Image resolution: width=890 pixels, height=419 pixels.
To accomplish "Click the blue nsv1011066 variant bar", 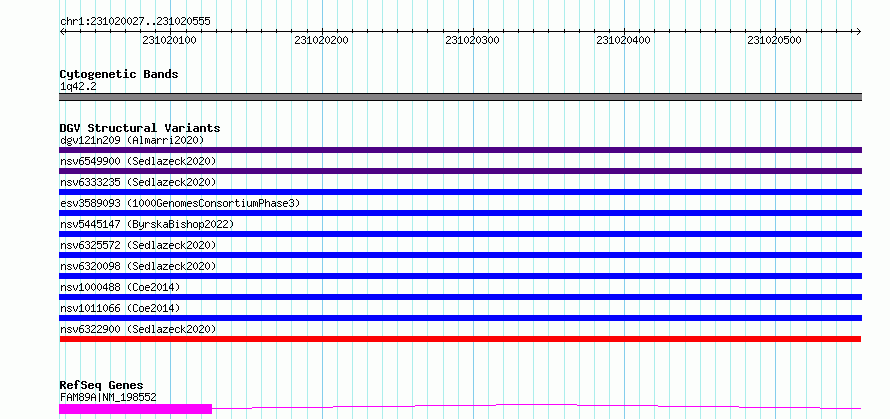I will point(460,318).
